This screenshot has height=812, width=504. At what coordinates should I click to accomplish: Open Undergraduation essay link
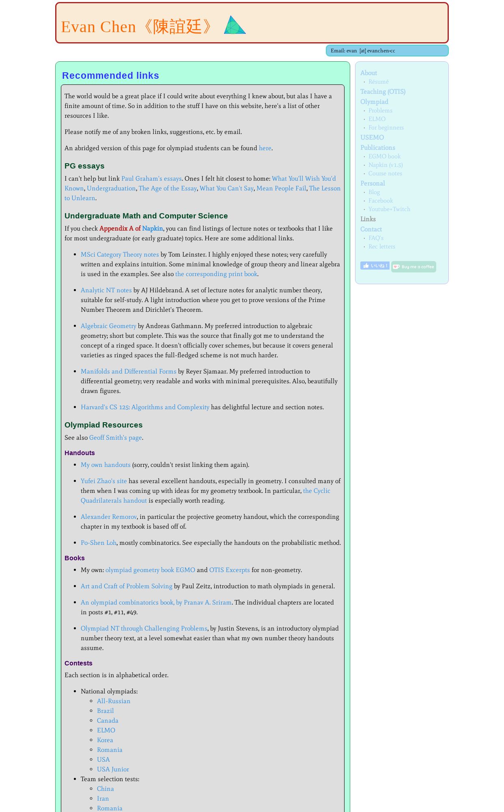point(111,188)
